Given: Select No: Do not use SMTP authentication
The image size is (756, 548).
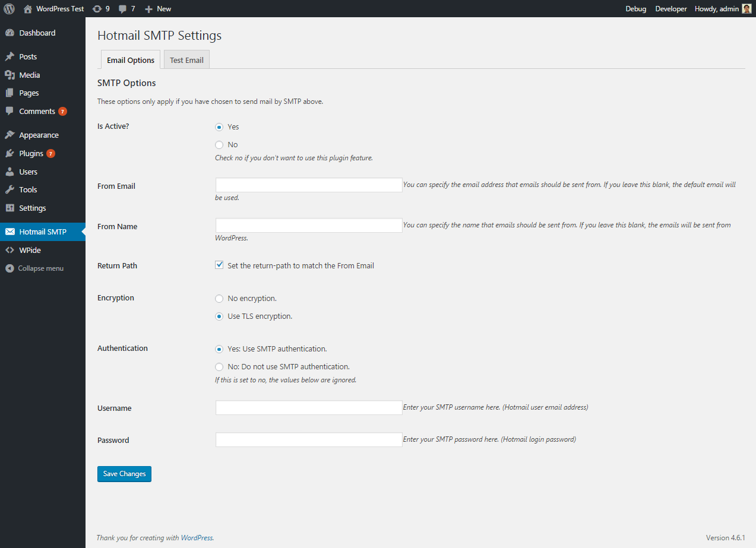Looking at the screenshot, I should pos(219,367).
